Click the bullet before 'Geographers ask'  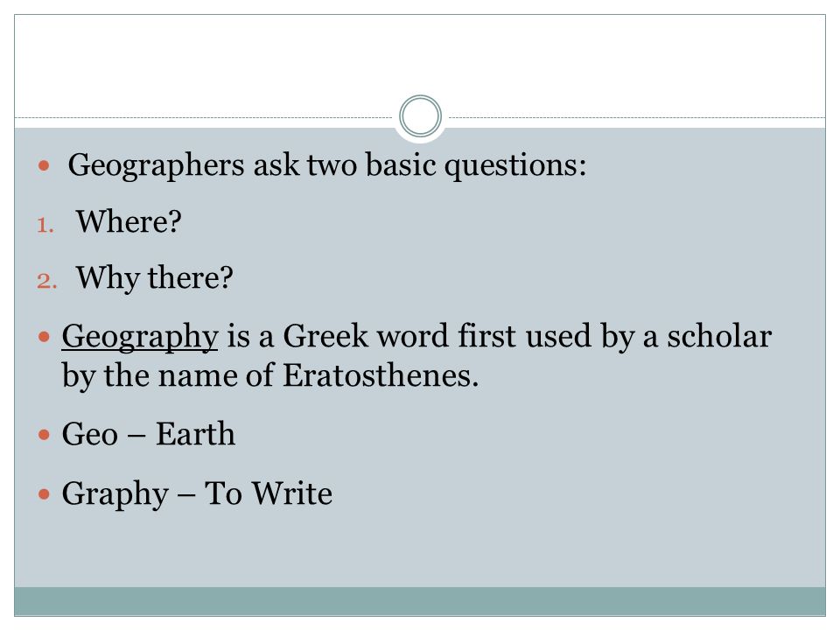tap(44, 165)
